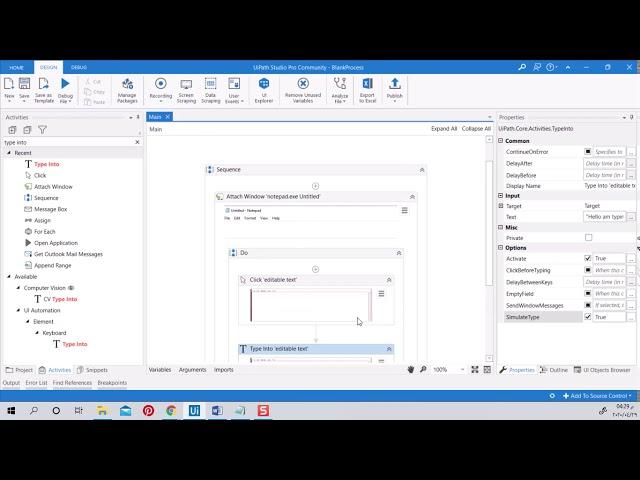Toggle SendWindowMessages checkbox
This screenshot has height=480, width=640.
coord(588,305)
